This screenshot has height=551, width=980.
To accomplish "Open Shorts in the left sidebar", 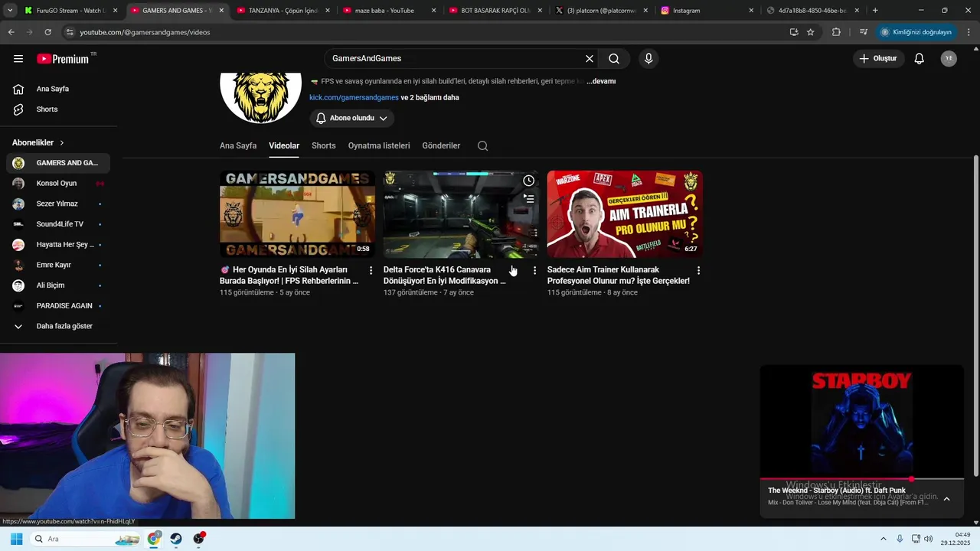I will pyautogui.click(x=58, y=109).
